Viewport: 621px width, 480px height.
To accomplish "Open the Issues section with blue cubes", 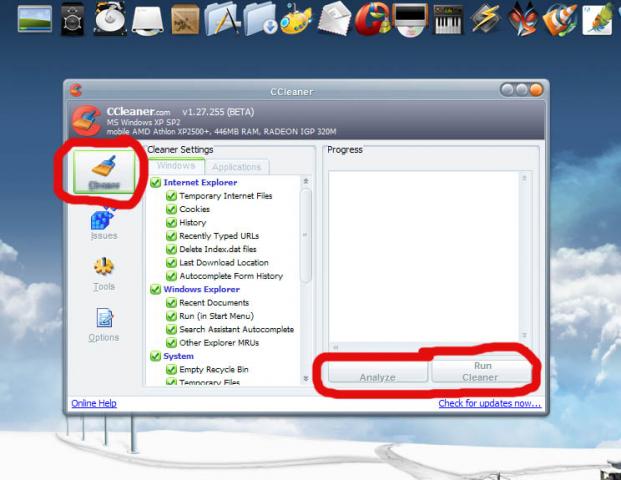I will 104,224.
